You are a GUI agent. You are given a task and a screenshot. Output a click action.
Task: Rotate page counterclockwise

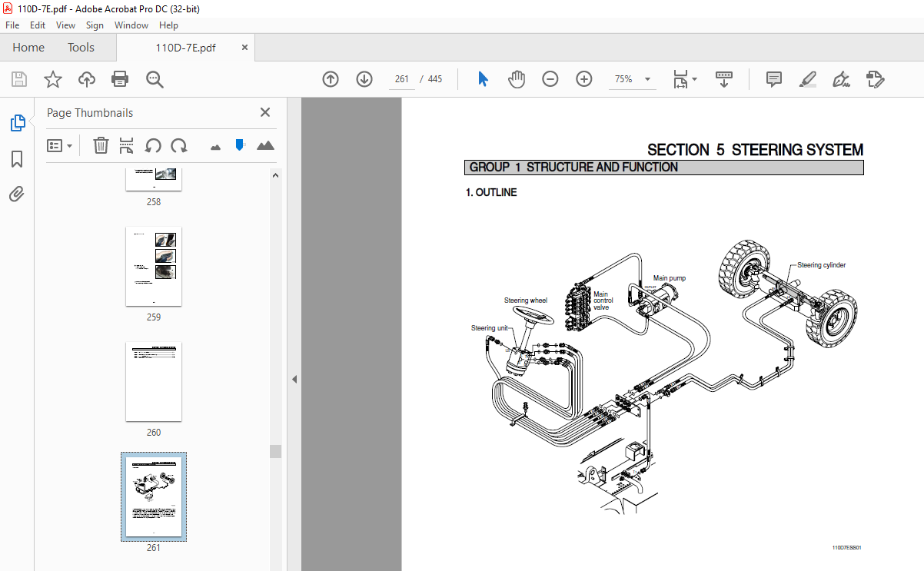tap(153, 145)
